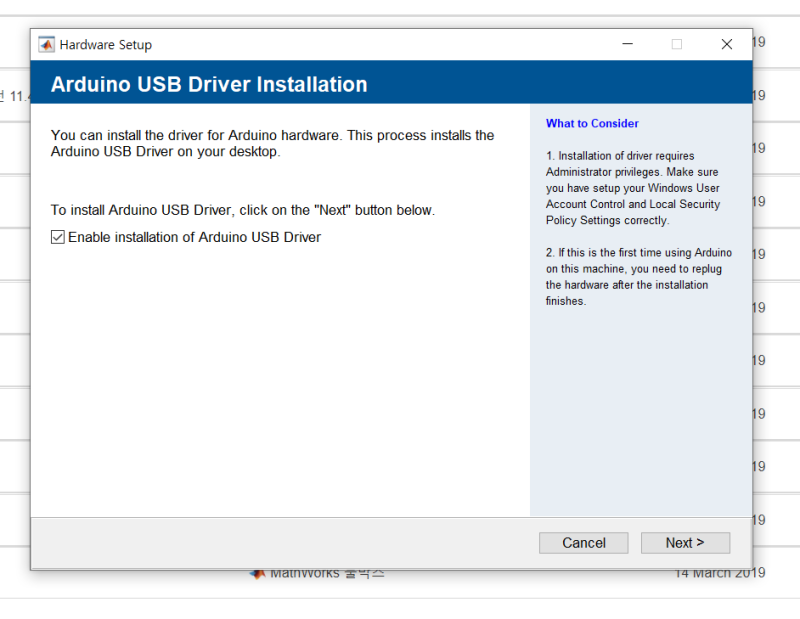Cancel the hardware setup
The image size is (800, 619).
583,542
